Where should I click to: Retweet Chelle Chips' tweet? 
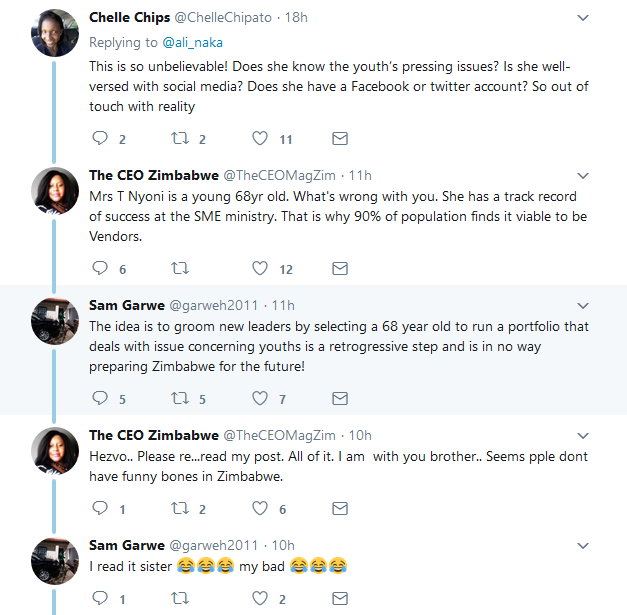pyautogui.click(x=180, y=138)
